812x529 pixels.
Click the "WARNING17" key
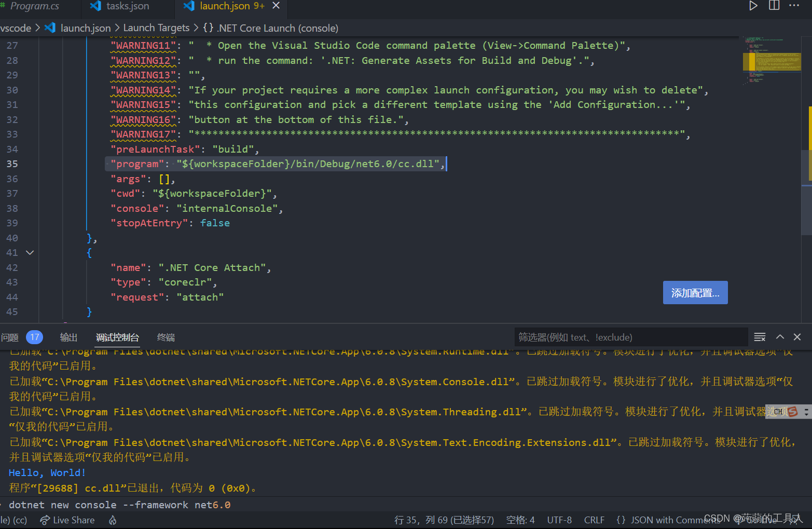click(x=143, y=134)
